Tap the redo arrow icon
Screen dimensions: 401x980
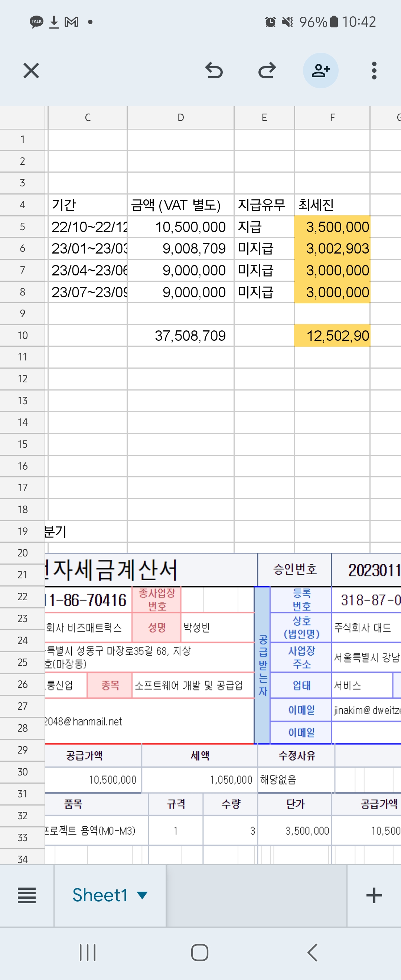click(x=267, y=71)
